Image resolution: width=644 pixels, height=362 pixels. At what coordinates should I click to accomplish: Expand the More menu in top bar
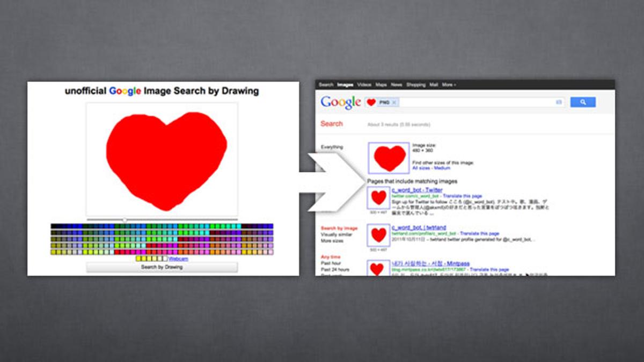coord(449,85)
